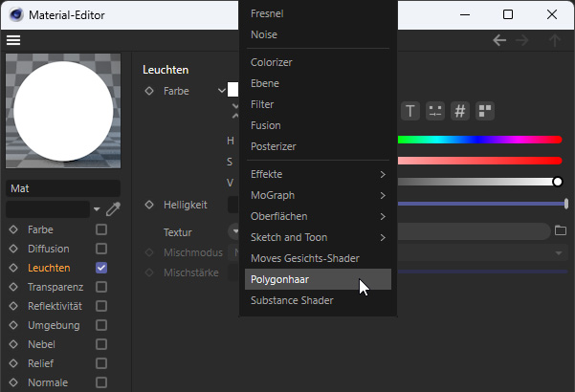
Task: Click keyframe diamond next to Transparenz
Action: tap(13, 287)
